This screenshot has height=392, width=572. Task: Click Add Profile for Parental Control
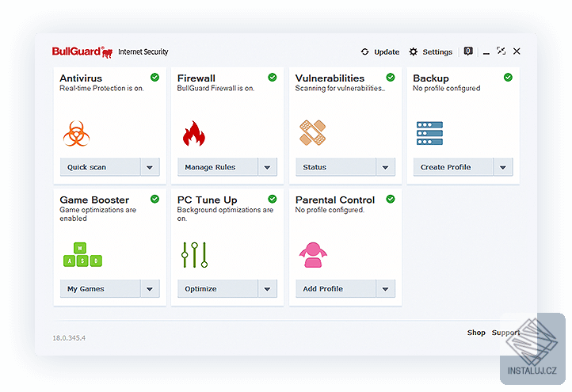click(336, 289)
